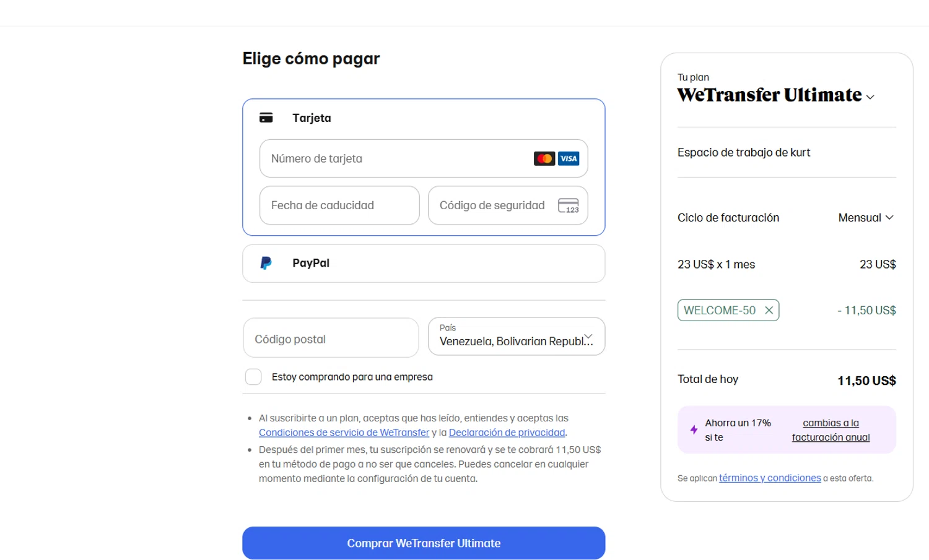
Task: Click the purple lightning bolt savings icon
Action: point(694,429)
